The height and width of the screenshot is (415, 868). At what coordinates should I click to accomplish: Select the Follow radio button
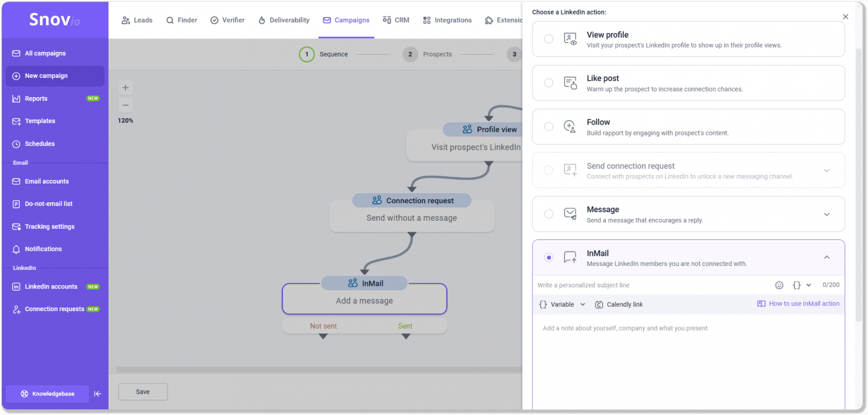(549, 126)
